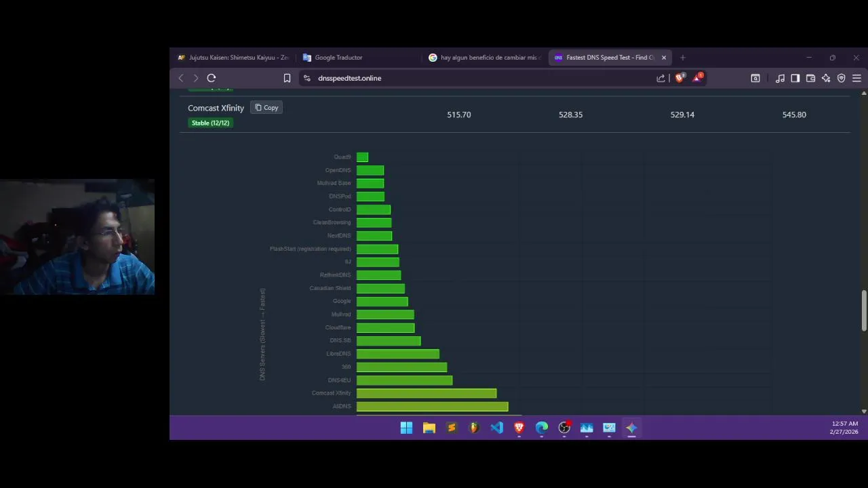Open Leo AI sparkle icon in toolbar
Image resolution: width=868 pixels, height=488 pixels.
[826, 78]
